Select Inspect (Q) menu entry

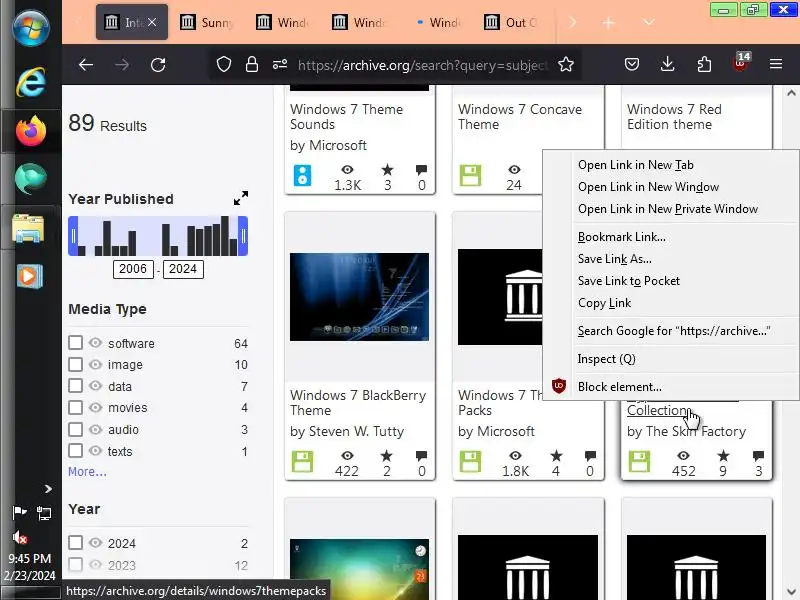[x=606, y=359]
